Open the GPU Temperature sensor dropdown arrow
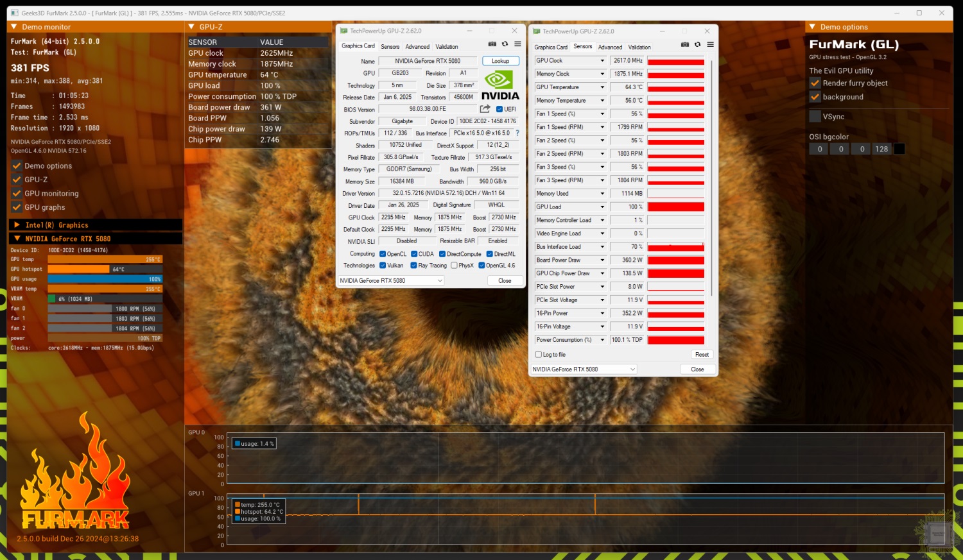The height and width of the screenshot is (560, 963). [602, 87]
